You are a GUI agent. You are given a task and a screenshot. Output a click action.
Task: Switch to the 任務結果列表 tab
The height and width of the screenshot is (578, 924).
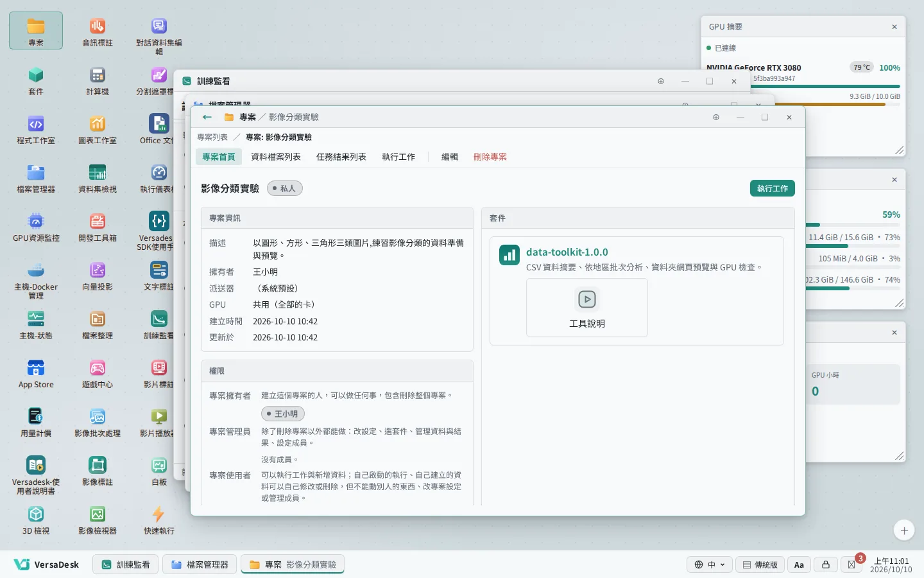click(x=341, y=157)
